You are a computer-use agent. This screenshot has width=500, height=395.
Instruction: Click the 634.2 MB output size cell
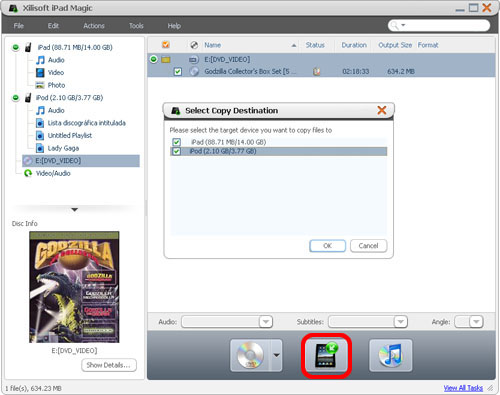tap(401, 71)
